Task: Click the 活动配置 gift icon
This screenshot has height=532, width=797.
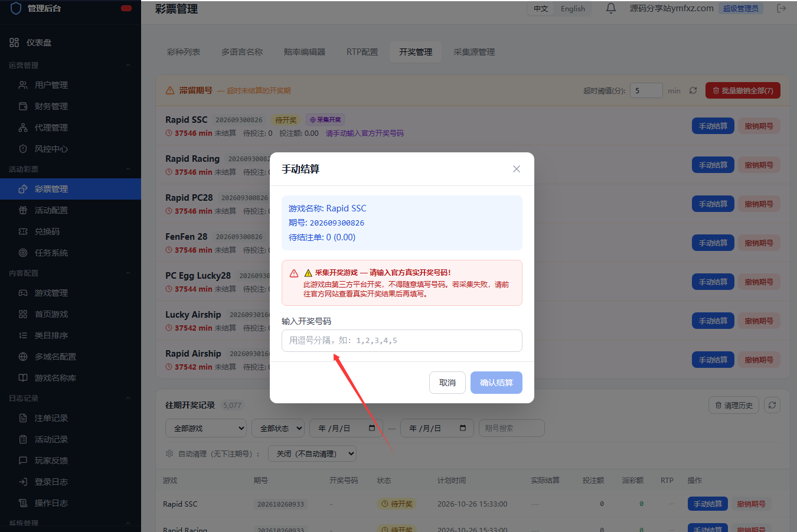Action: click(x=23, y=210)
